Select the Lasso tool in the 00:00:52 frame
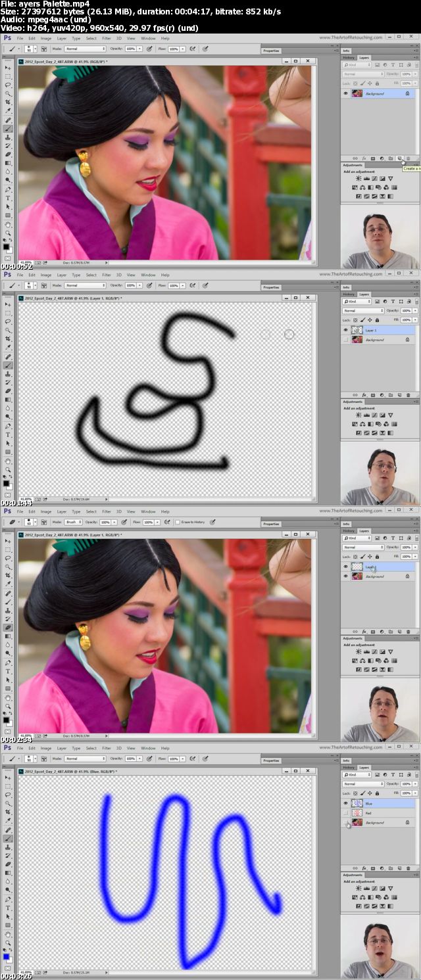The image size is (421, 980). tap(9, 85)
